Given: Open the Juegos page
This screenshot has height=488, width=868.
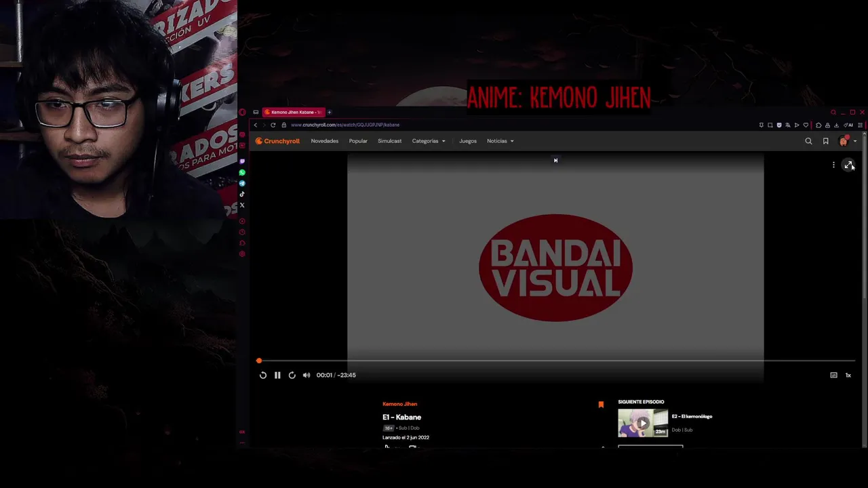Looking at the screenshot, I should click(468, 141).
